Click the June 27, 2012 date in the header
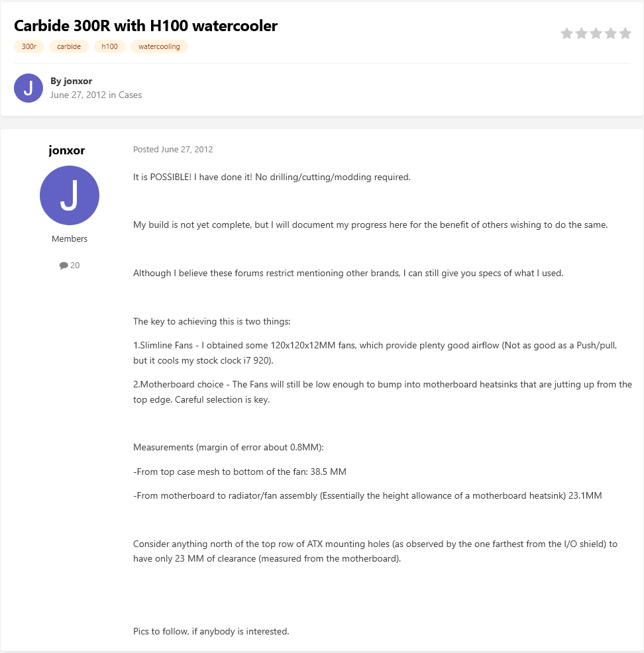The height and width of the screenshot is (653, 644). pyautogui.click(x=78, y=95)
